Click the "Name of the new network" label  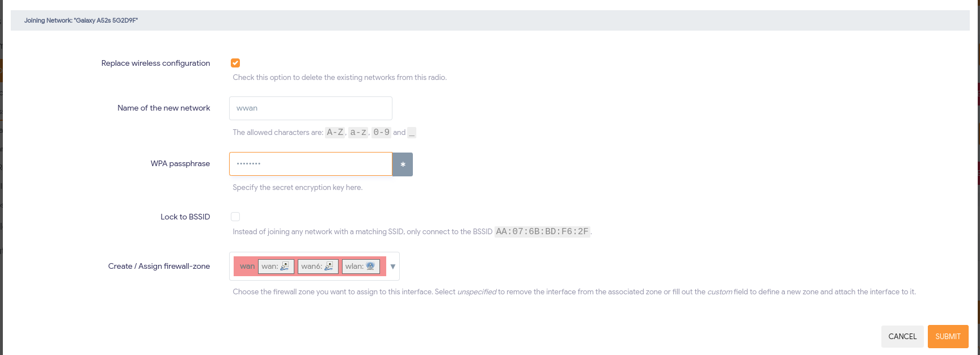click(163, 108)
